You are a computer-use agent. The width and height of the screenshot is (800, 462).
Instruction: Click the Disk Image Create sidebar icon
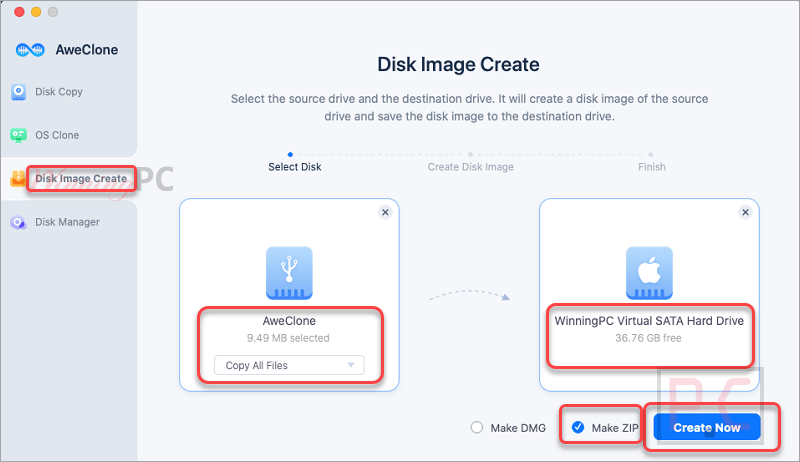click(x=18, y=178)
